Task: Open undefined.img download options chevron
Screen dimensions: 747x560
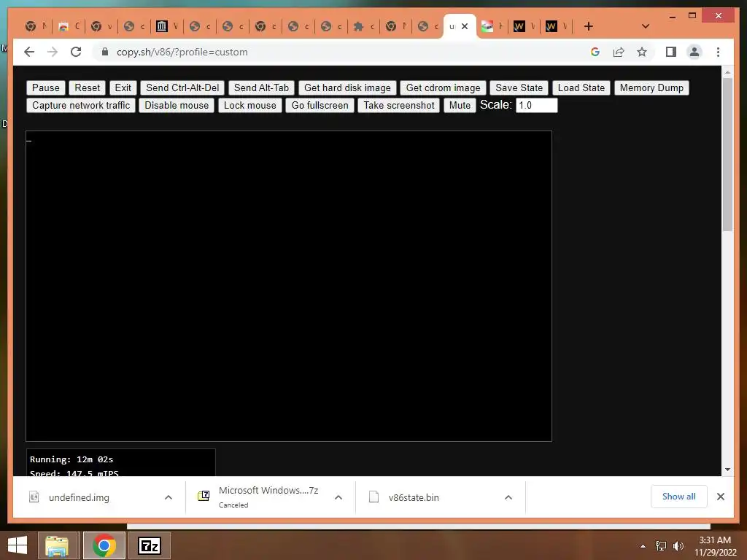Action: click(169, 497)
